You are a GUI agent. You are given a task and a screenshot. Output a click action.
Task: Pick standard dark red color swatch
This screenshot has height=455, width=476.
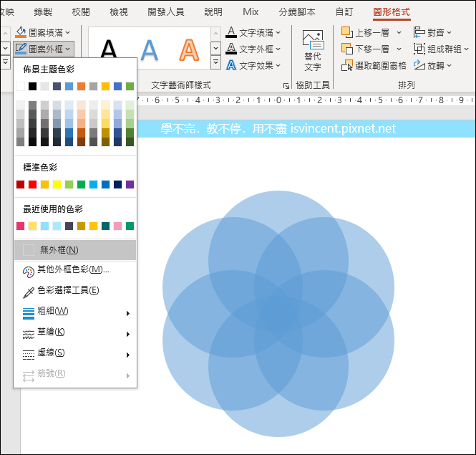point(20,184)
